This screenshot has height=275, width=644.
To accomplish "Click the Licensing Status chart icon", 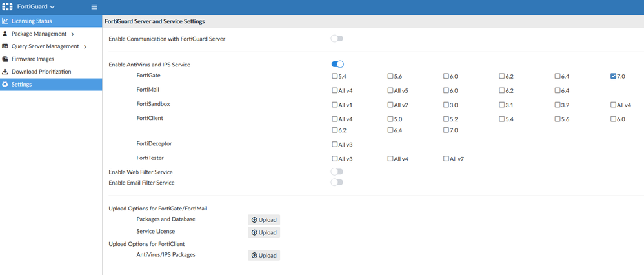I will click(5, 21).
